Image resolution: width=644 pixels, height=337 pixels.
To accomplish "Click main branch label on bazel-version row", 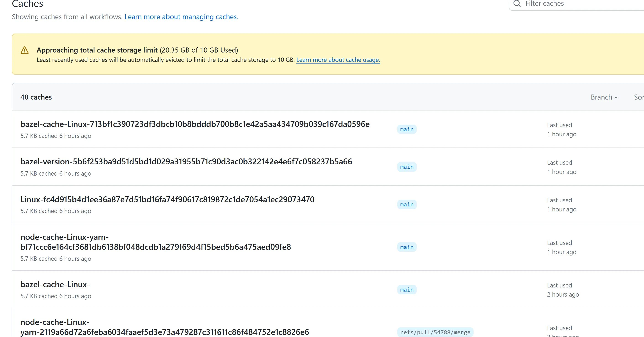I will tap(406, 167).
